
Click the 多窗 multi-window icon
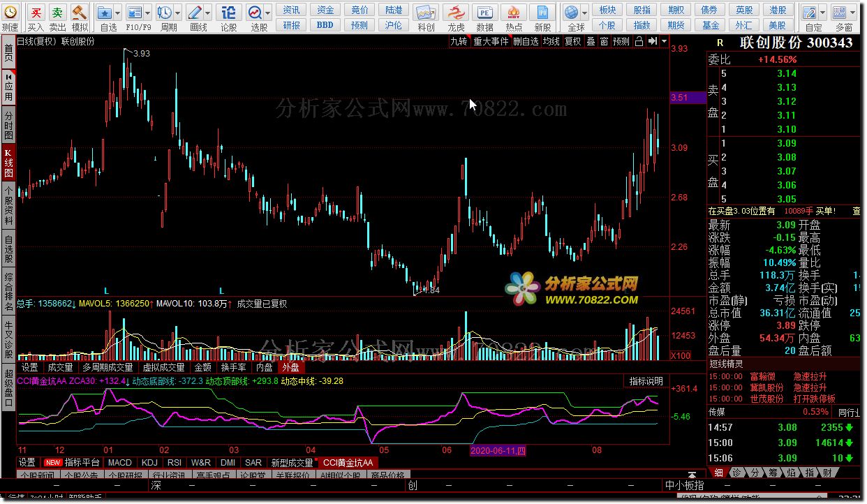840,13
